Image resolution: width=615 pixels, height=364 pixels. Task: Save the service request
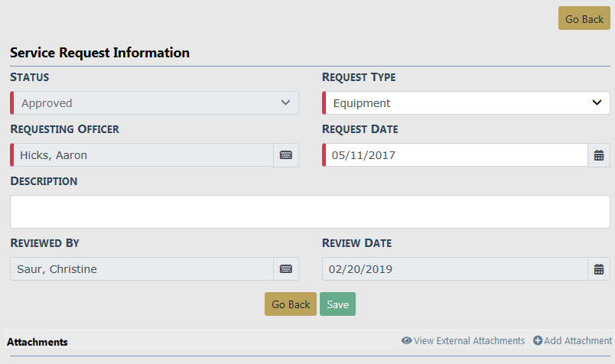[337, 304]
